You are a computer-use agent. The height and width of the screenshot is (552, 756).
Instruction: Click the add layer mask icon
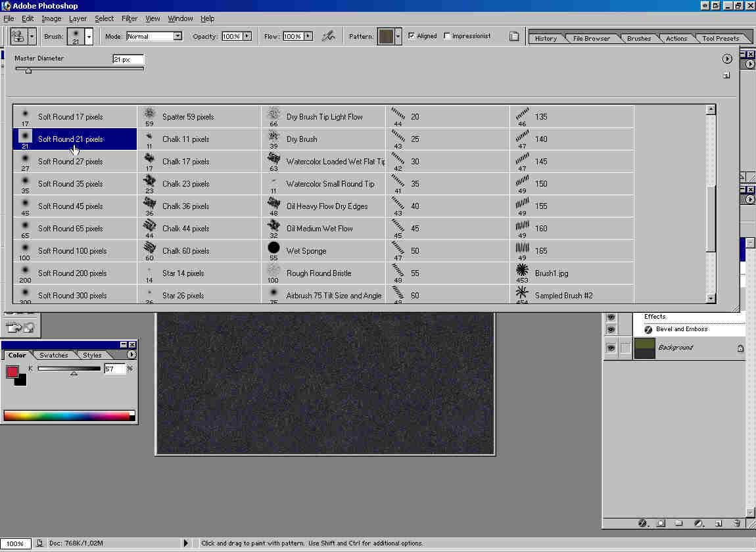661,523
